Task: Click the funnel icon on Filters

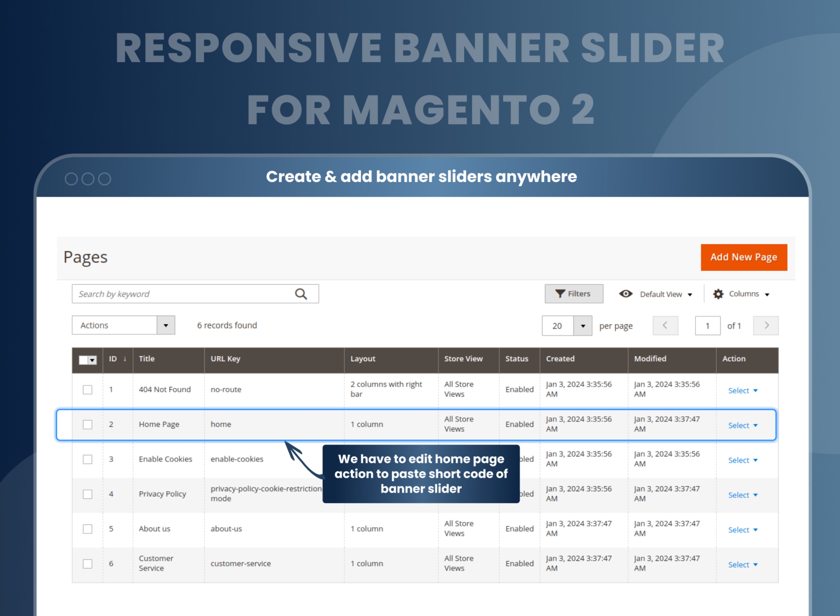Action: pyautogui.click(x=560, y=294)
